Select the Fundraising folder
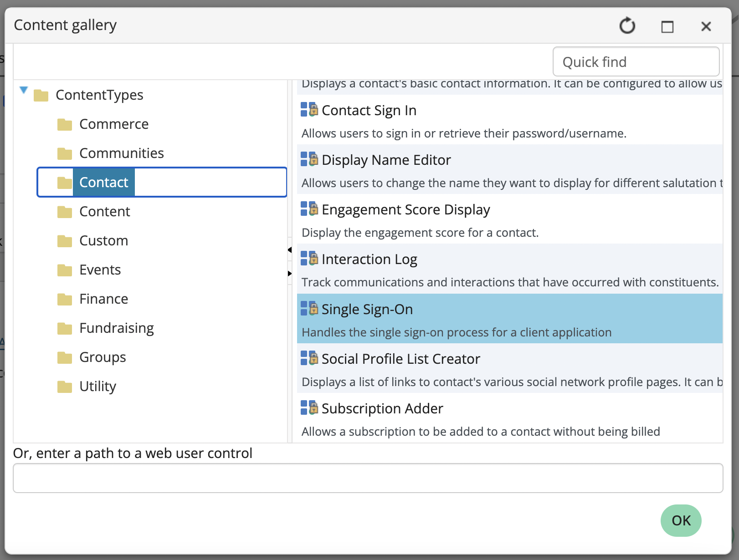739x560 pixels. 116,328
